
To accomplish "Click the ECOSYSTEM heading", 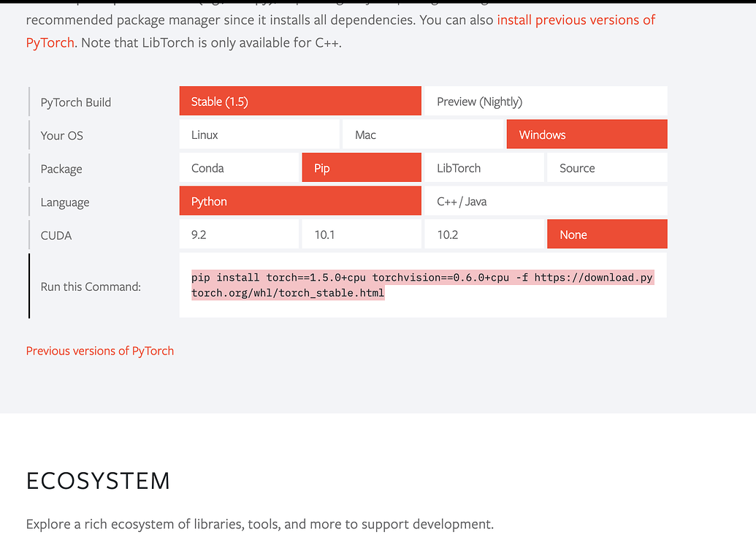I will [98, 481].
